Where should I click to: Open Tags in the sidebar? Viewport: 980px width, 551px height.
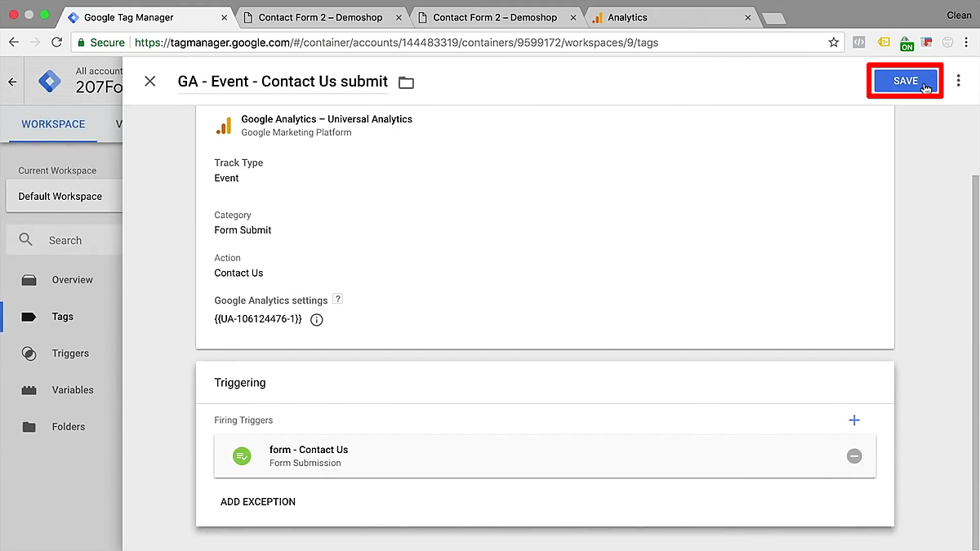[62, 317]
